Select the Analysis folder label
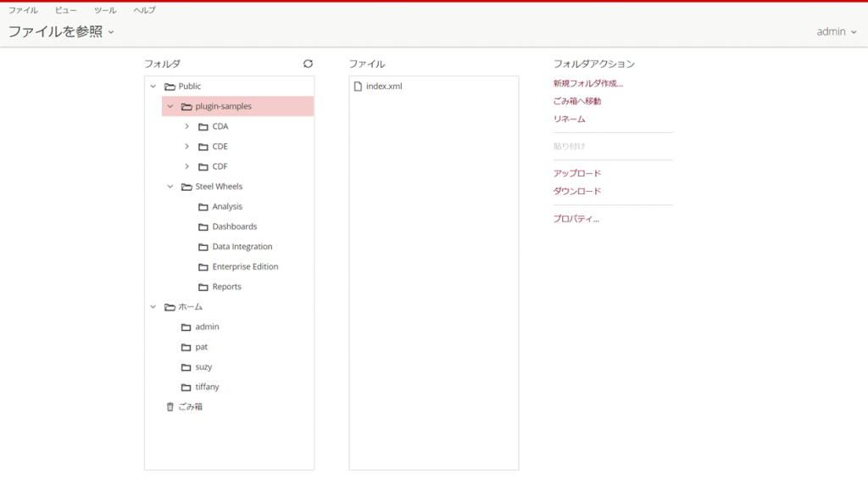This screenshot has height=481, width=868. (227, 207)
